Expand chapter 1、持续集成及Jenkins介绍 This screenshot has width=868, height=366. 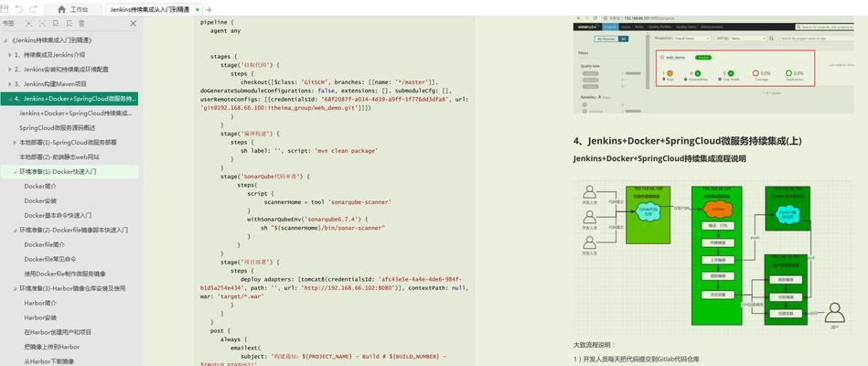(10, 55)
